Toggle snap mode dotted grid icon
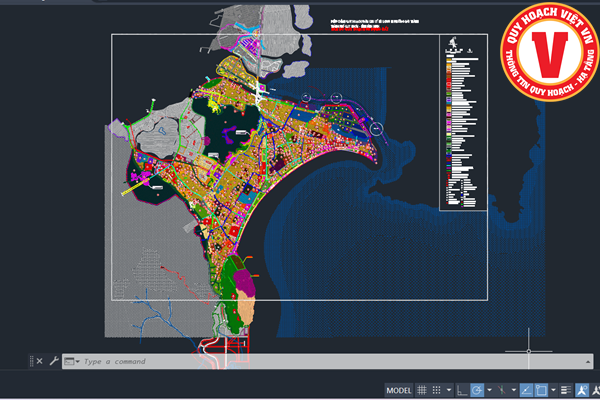Screen dimensions: 600x400 pos(436,390)
